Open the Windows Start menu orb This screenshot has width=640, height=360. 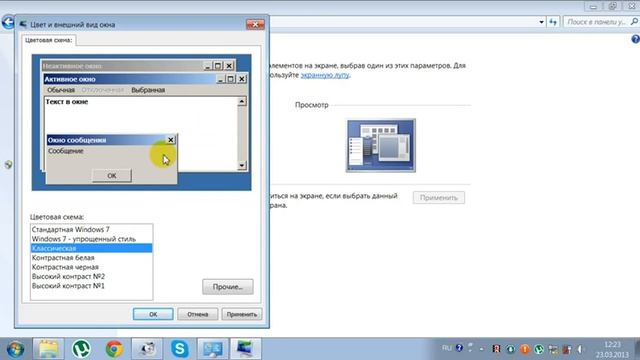tap(15, 349)
